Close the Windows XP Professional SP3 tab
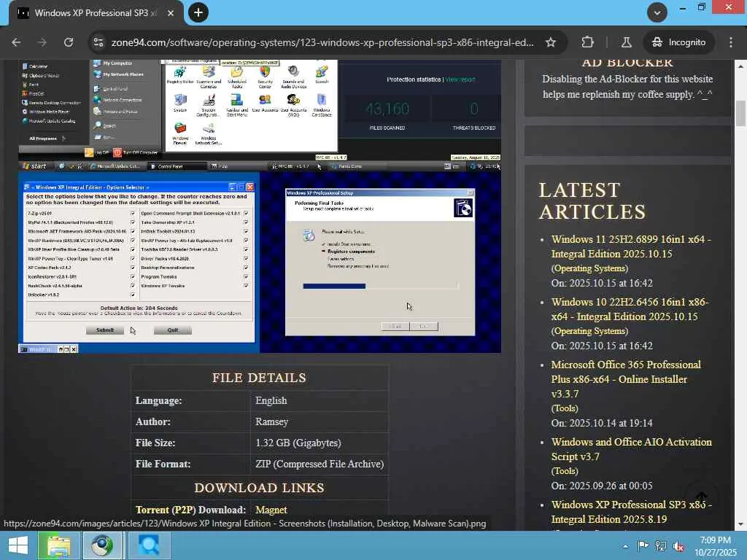The height and width of the screenshot is (560, 747). (171, 13)
